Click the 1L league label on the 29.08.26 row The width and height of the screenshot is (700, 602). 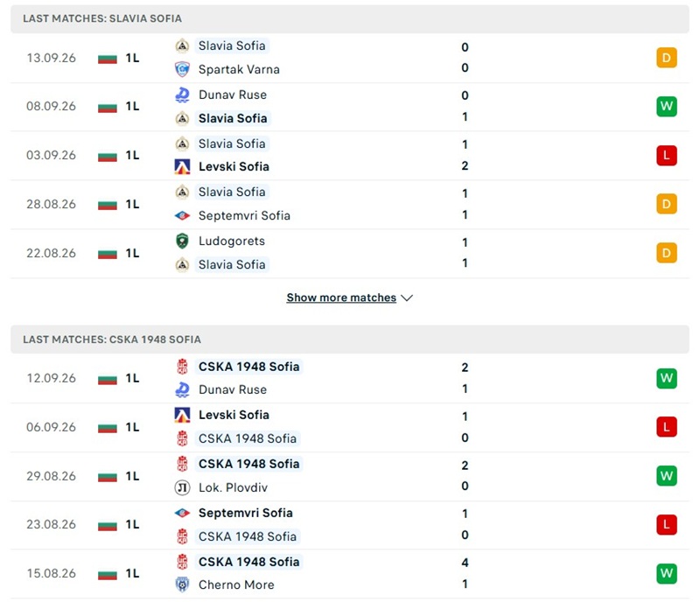pos(133,476)
